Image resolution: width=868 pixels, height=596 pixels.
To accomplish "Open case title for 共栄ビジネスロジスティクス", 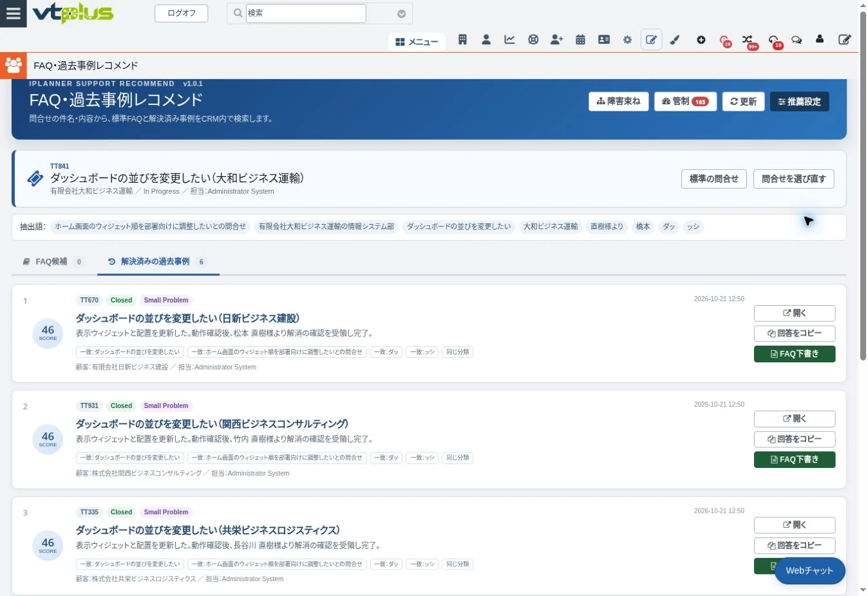I will pyautogui.click(x=207, y=530).
